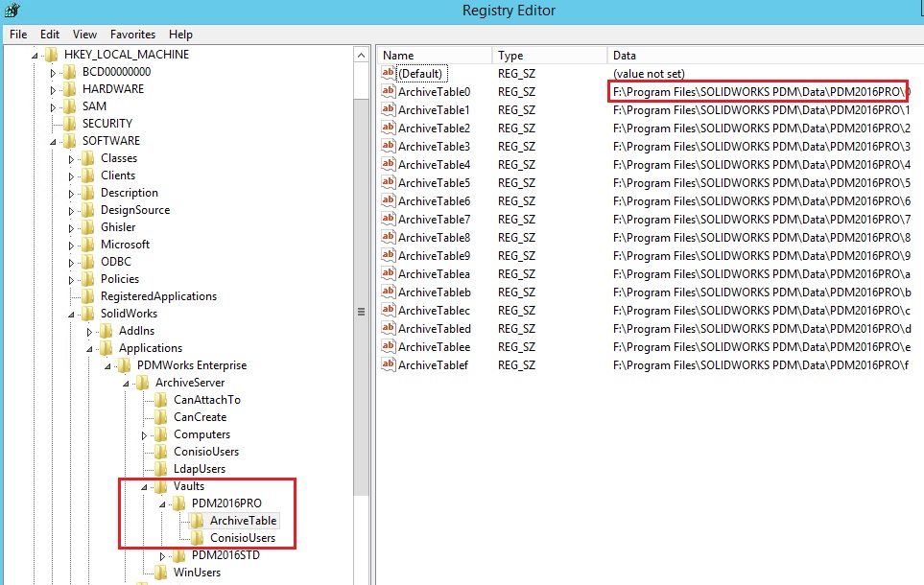This screenshot has height=585, width=924.
Task: Click the SolidWorks key folder icon
Action: coord(88,314)
